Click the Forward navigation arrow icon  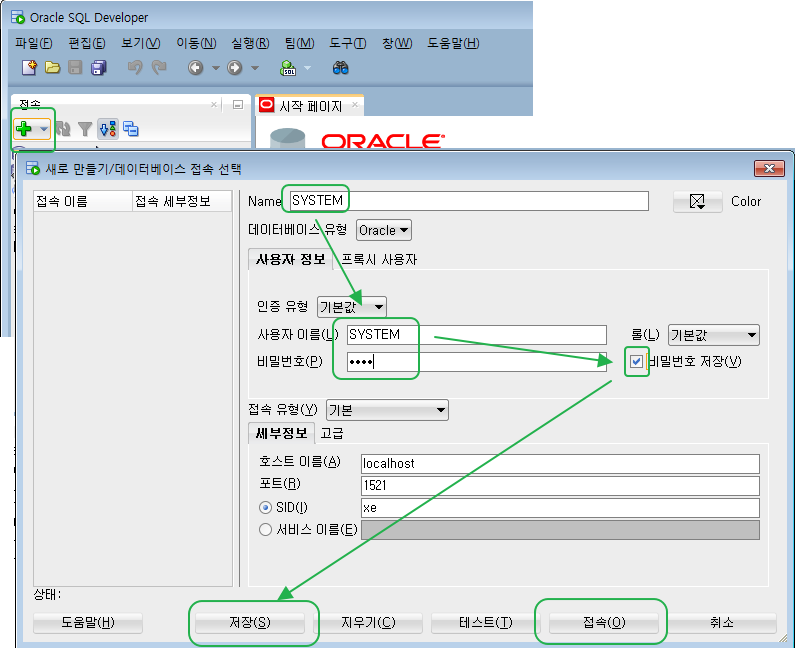click(x=235, y=68)
